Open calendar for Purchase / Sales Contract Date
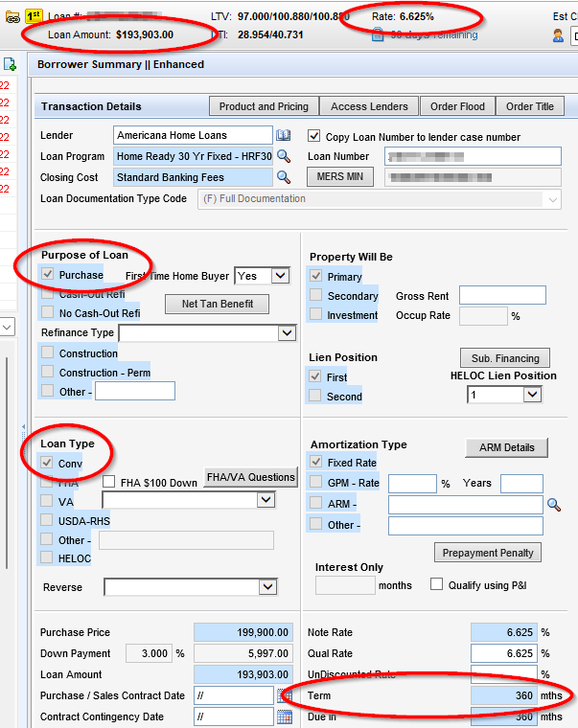Image resolution: width=578 pixels, height=728 pixels. pos(284,695)
